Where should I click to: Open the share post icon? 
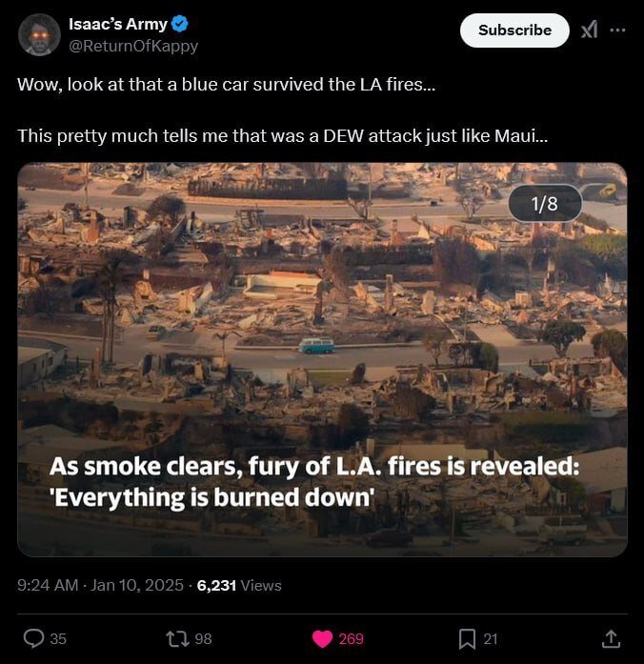[612, 638]
